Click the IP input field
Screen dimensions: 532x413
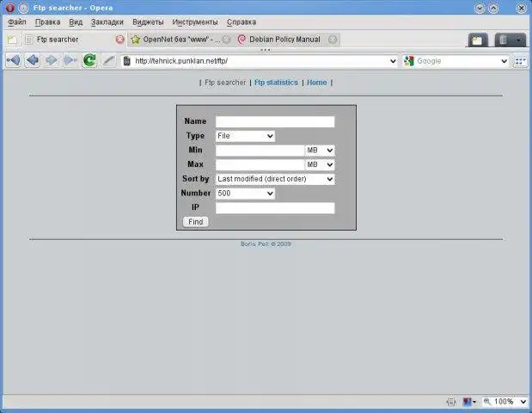coord(275,208)
